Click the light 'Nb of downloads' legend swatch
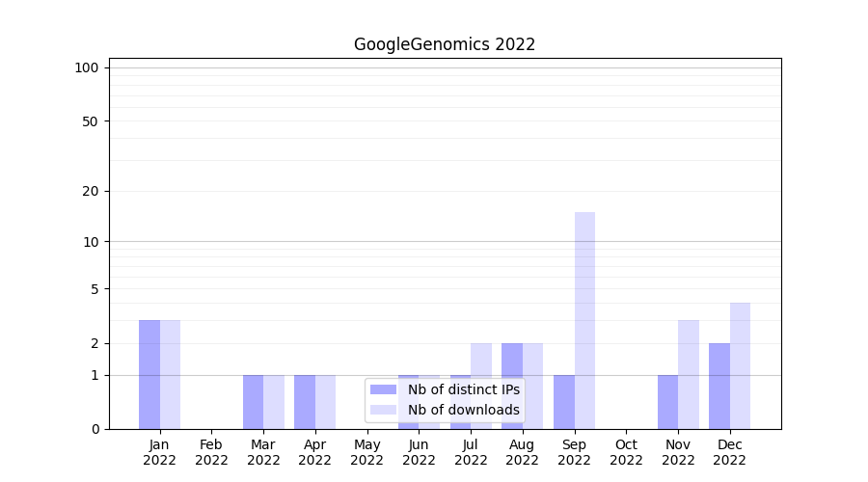Screen dimensions: 868x482 pos(383,410)
